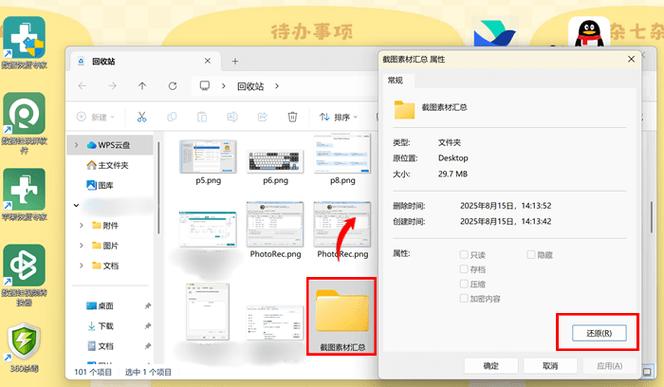Click the 取消 button
The image size is (664, 387).
pos(550,365)
